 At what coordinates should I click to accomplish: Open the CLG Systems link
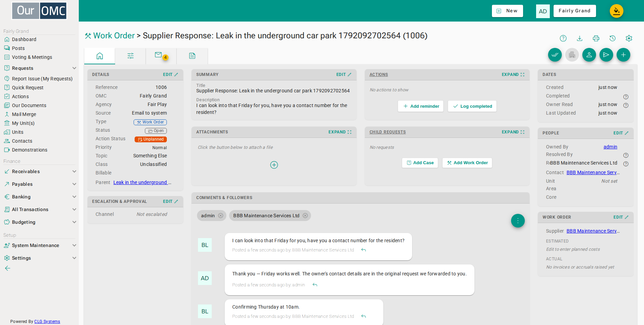tap(47, 322)
